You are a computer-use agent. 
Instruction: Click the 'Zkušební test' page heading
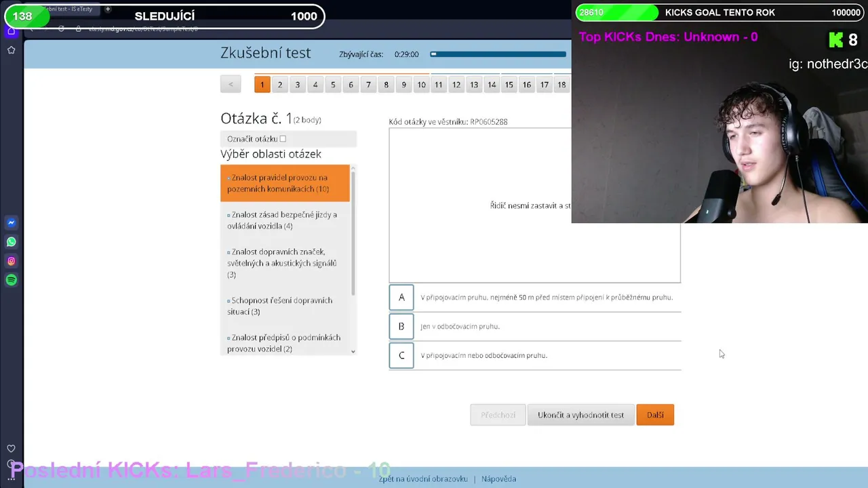point(266,53)
